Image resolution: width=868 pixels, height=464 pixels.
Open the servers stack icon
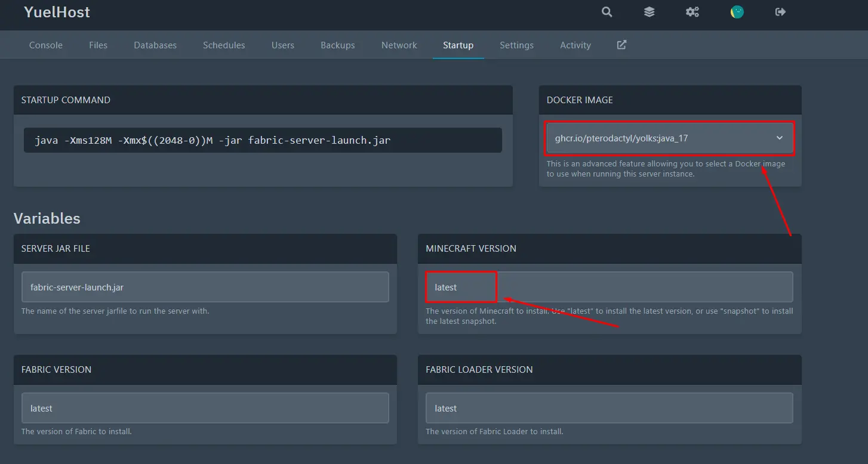(x=649, y=12)
